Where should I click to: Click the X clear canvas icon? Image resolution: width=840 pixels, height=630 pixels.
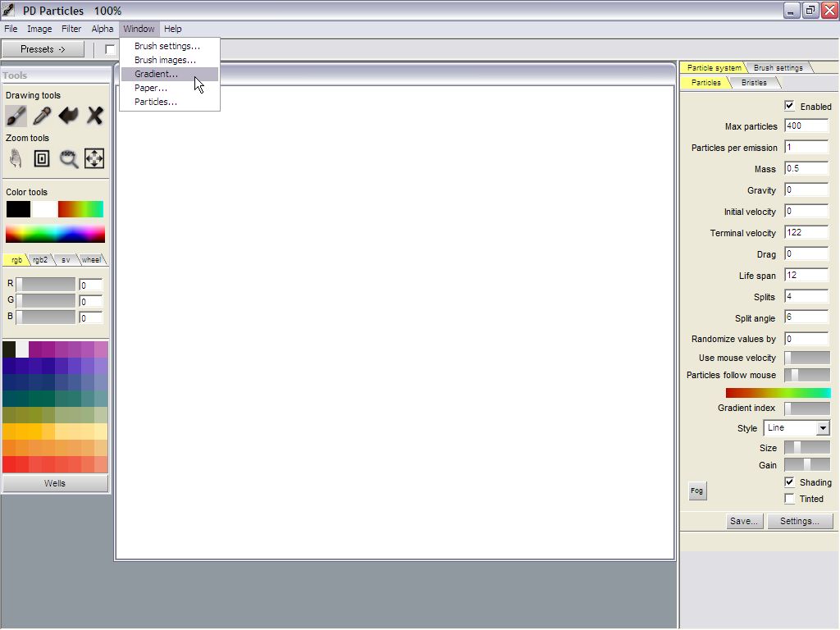click(95, 116)
